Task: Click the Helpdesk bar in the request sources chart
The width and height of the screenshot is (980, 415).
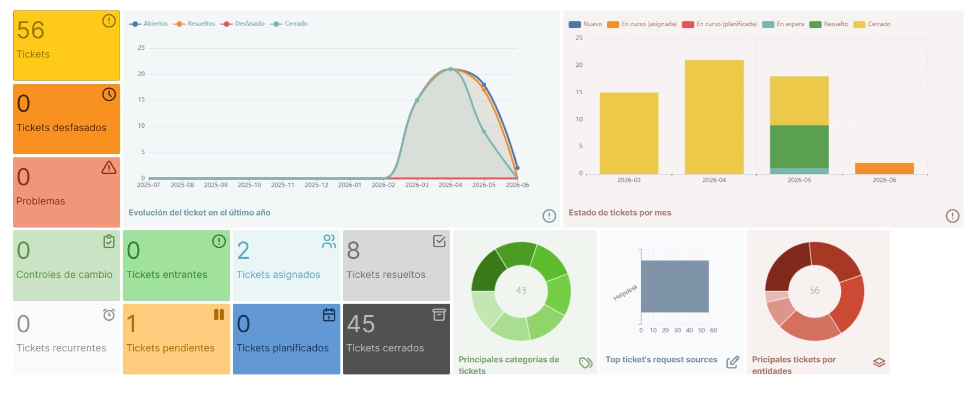Action: pyautogui.click(x=675, y=286)
